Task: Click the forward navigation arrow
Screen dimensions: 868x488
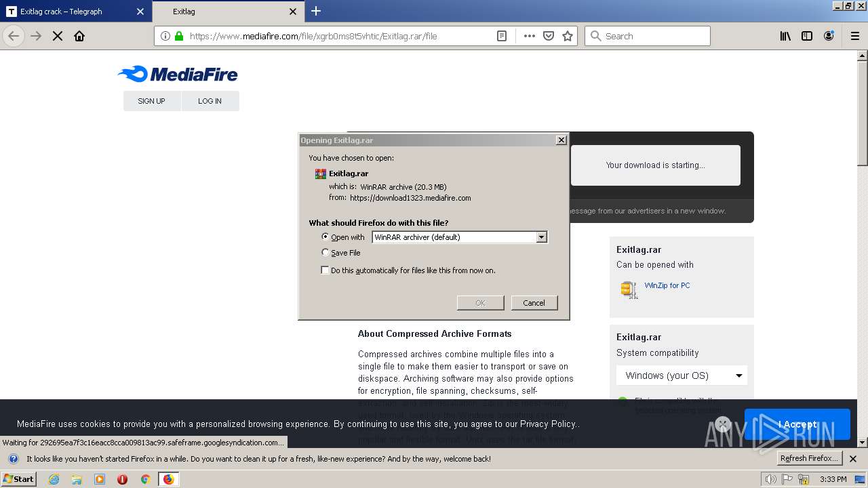Action: pos(36,36)
